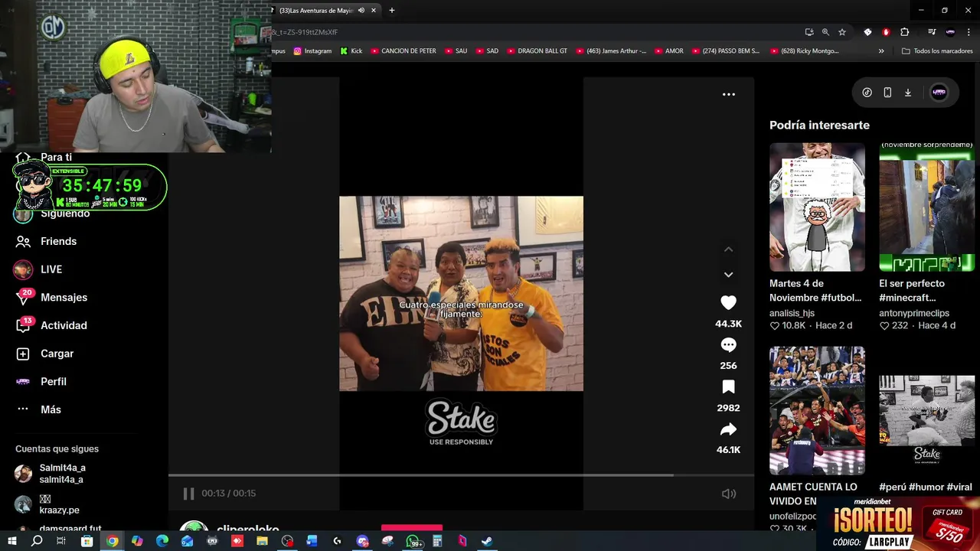
Task: Open Microsoft Store from the taskbar
Action: point(87,541)
